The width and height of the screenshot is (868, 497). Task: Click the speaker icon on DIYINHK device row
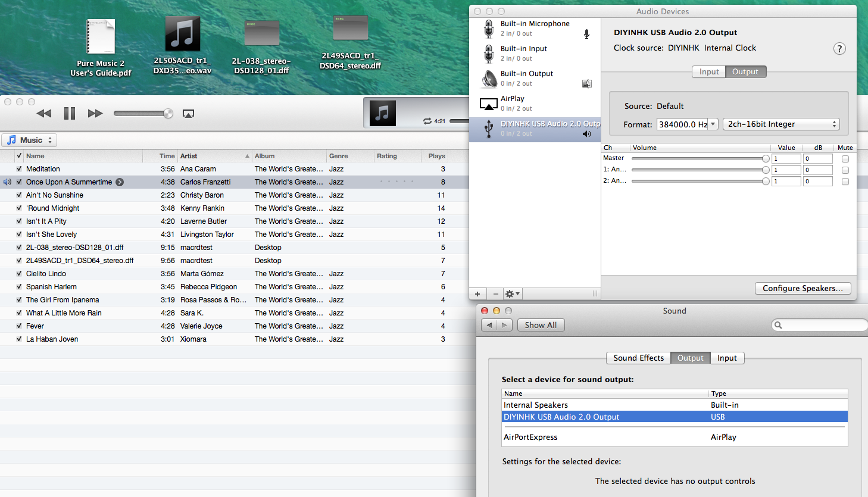tap(586, 134)
